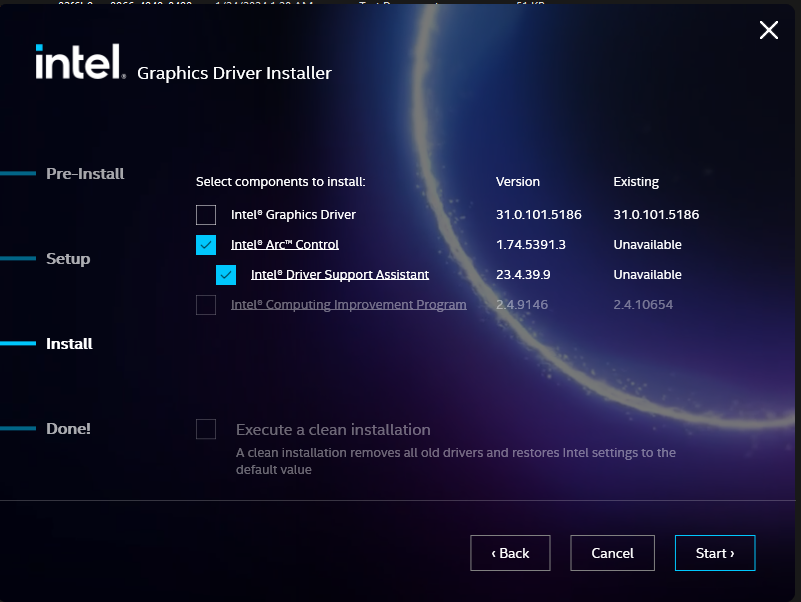This screenshot has height=602, width=801.
Task: Click existing version 2.4.10654
Action: (x=643, y=305)
